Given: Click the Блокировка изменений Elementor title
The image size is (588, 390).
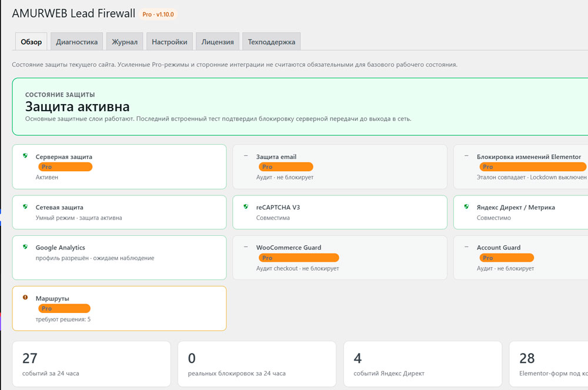Looking at the screenshot, I should click(x=529, y=156).
